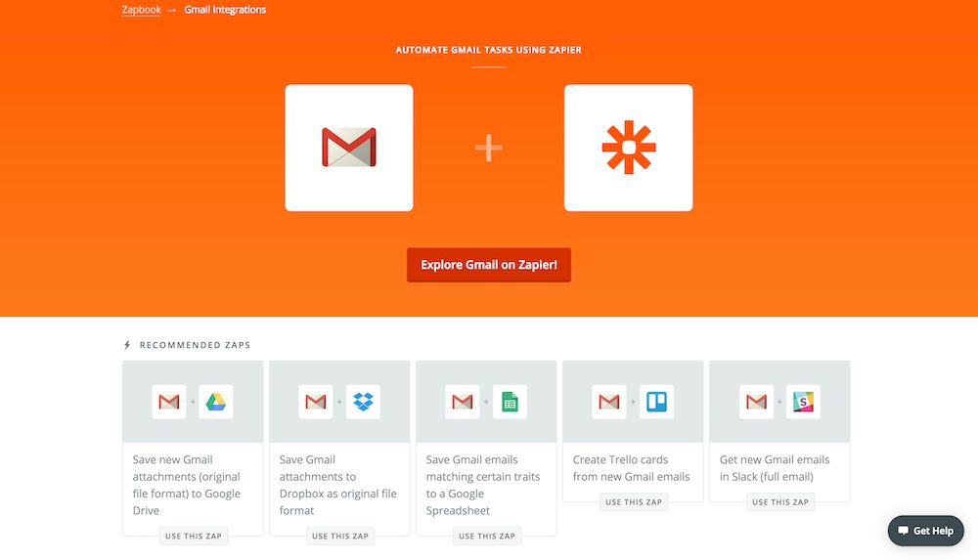
Task: Open the Get Help chat widget
Action: pos(925,531)
